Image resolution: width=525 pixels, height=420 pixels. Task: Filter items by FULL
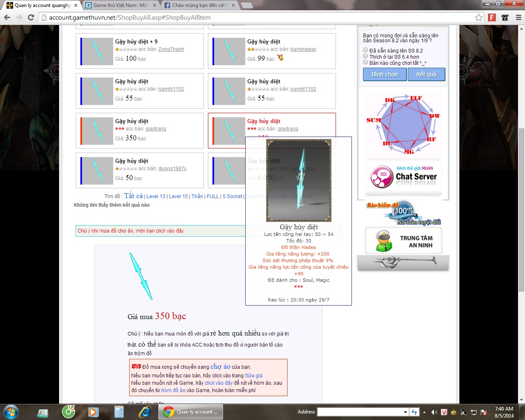213,196
